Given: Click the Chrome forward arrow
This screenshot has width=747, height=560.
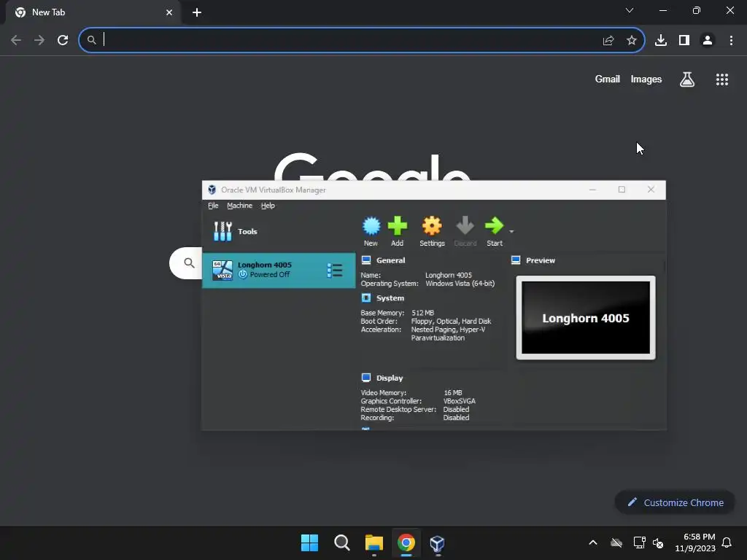Looking at the screenshot, I should (39, 40).
